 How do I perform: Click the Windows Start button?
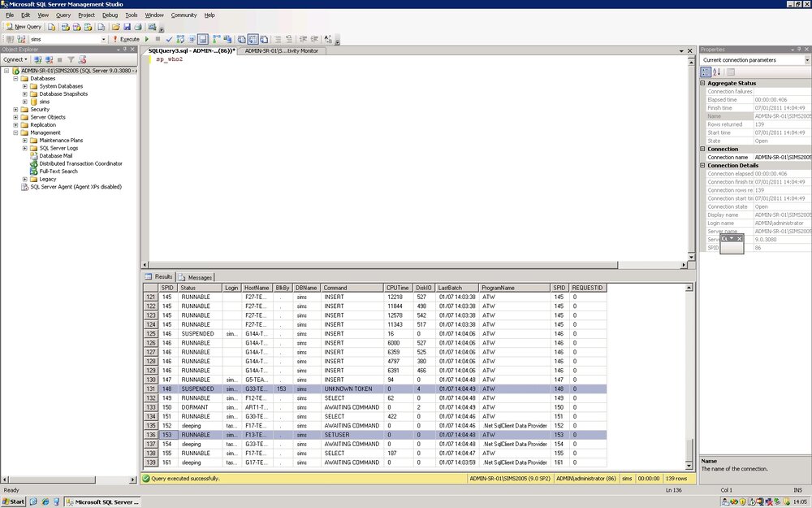(14, 501)
